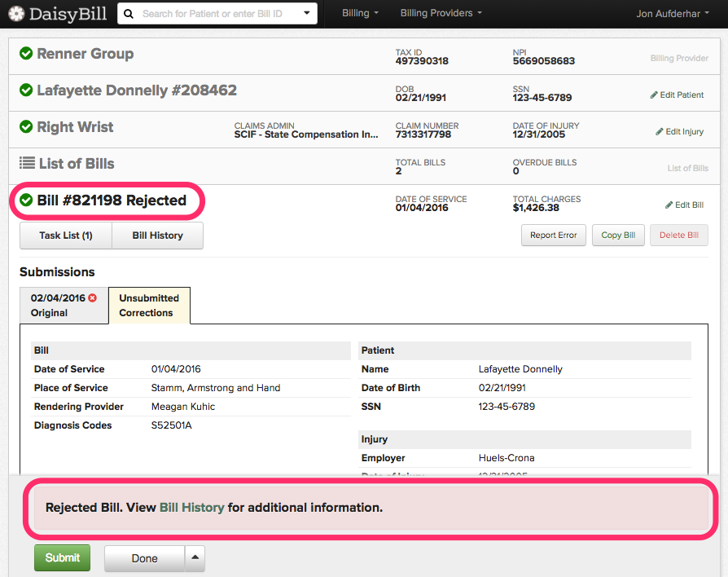
Task: Click the employer value Huels-Crona
Action: pyautogui.click(x=507, y=458)
